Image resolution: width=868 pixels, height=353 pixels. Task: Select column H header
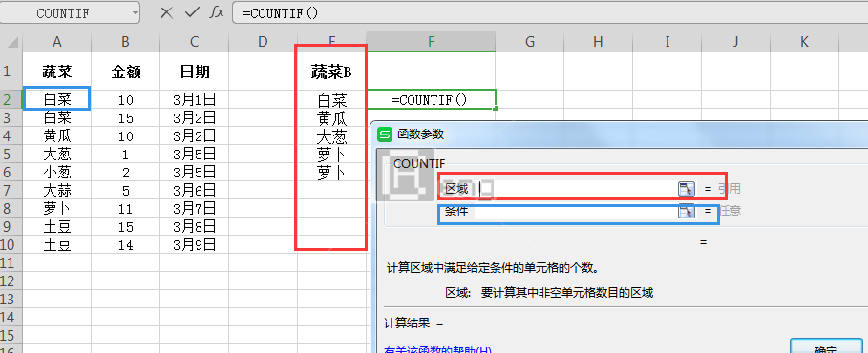click(598, 41)
